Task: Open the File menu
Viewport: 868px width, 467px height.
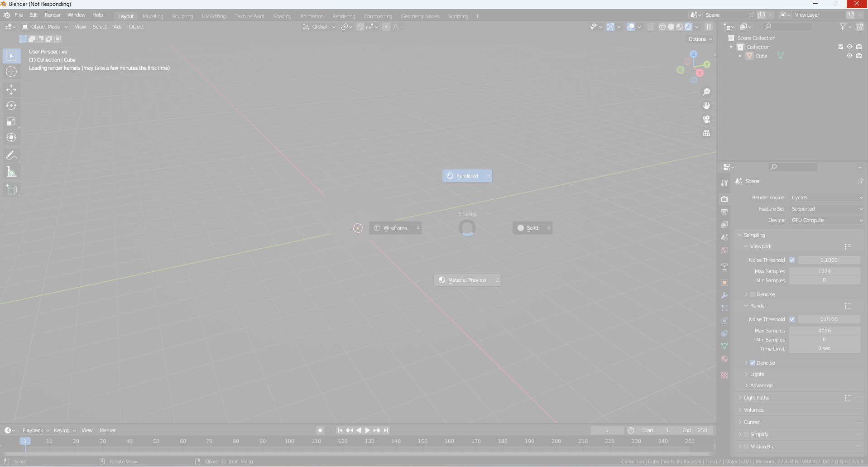Action: point(19,15)
